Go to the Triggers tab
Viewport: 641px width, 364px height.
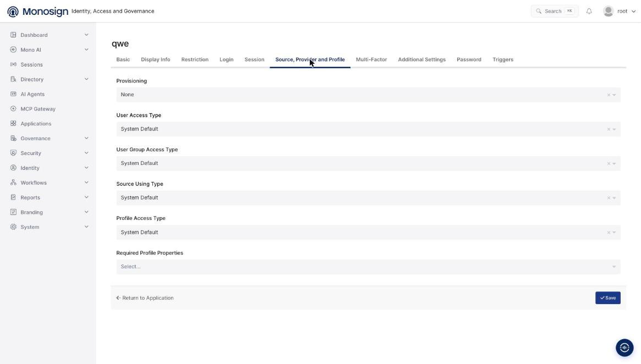pyautogui.click(x=503, y=59)
